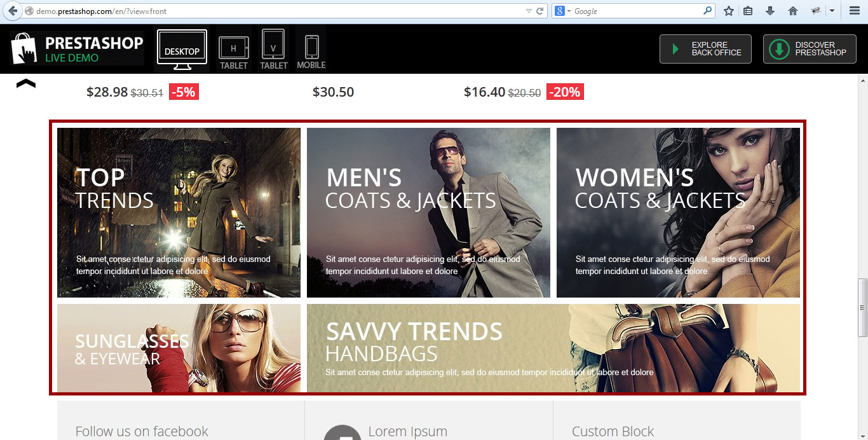Show bookmarks list icon
Image resolution: width=868 pixels, height=440 pixels.
point(749,11)
